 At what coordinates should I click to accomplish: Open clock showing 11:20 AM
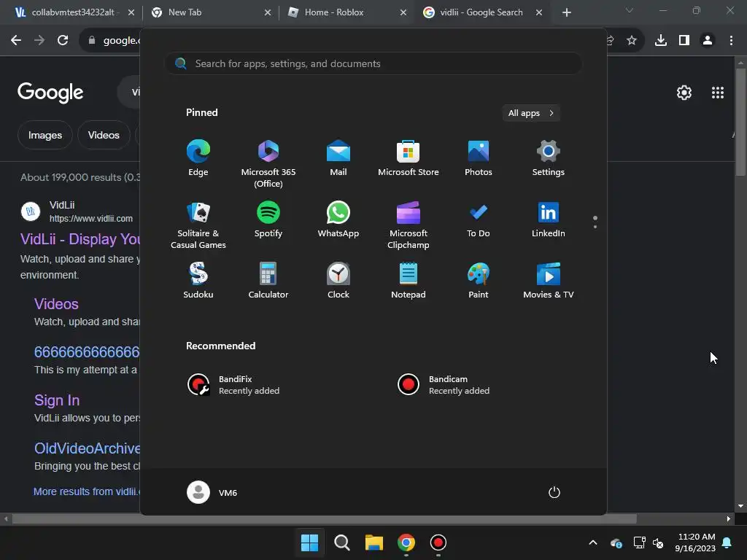click(695, 542)
